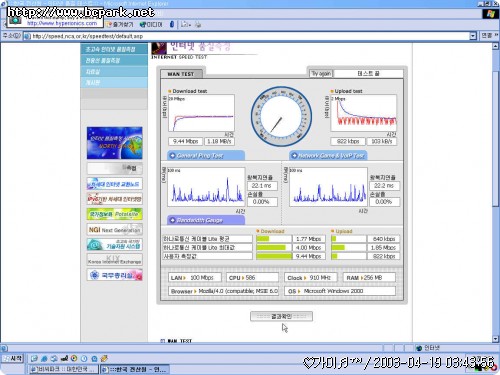Open the prime minister's office banner

(114, 275)
